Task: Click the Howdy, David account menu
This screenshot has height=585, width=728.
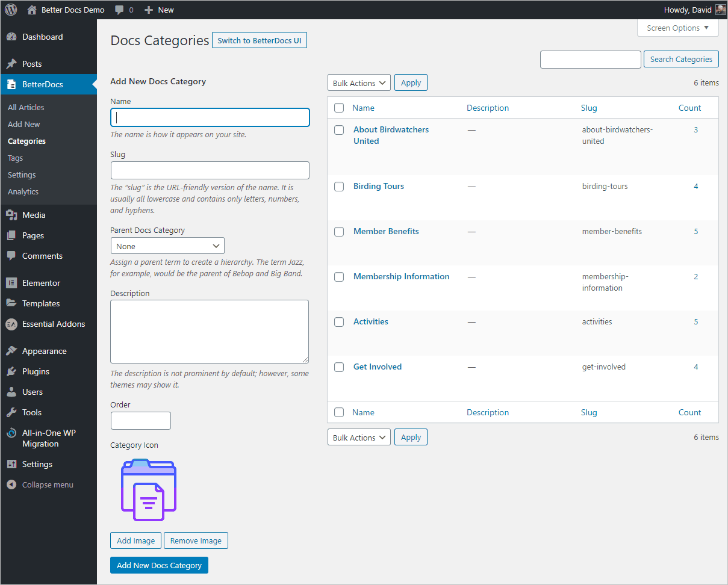Action: 695,10
